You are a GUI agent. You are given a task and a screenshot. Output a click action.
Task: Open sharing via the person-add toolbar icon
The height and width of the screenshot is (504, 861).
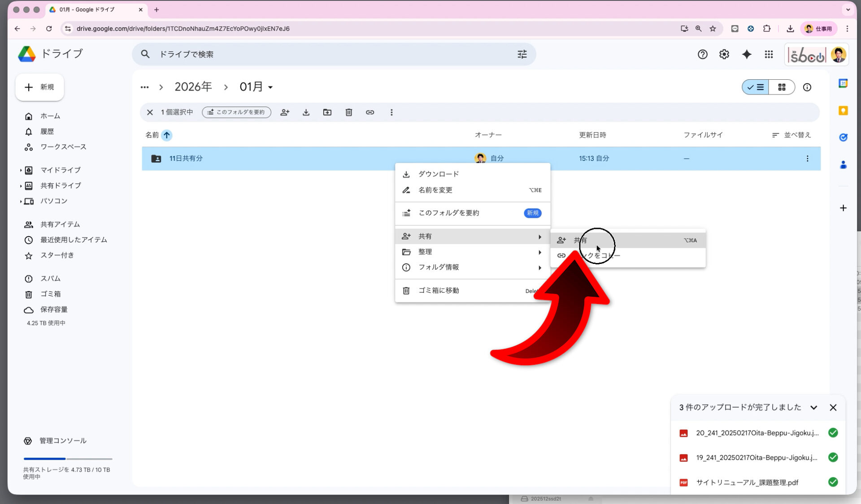point(285,112)
